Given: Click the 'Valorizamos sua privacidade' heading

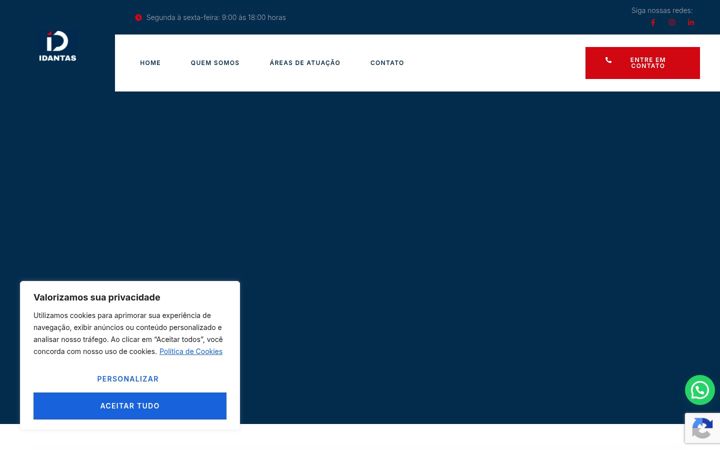Looking at the screenshot, I should 97,298.
